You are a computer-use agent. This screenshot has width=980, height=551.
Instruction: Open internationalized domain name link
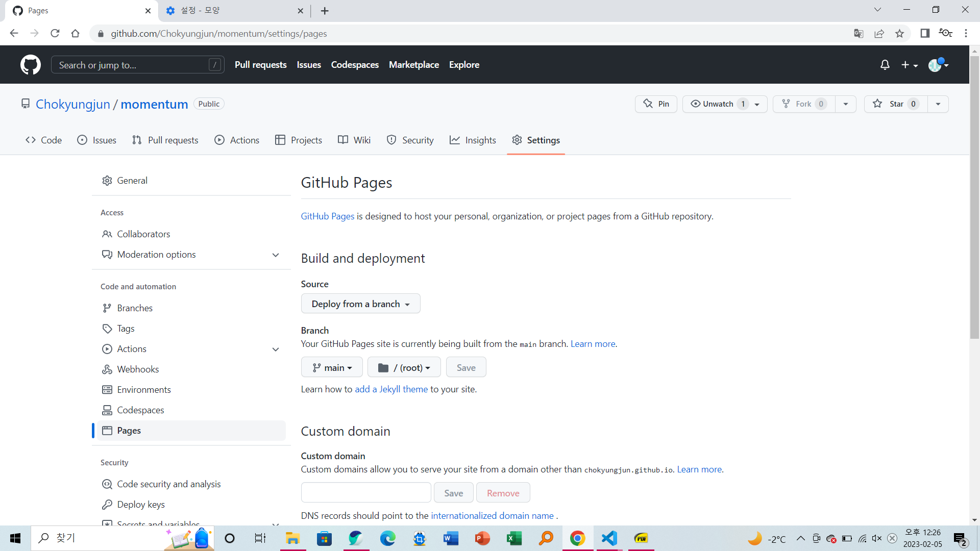tap(492, 516)
